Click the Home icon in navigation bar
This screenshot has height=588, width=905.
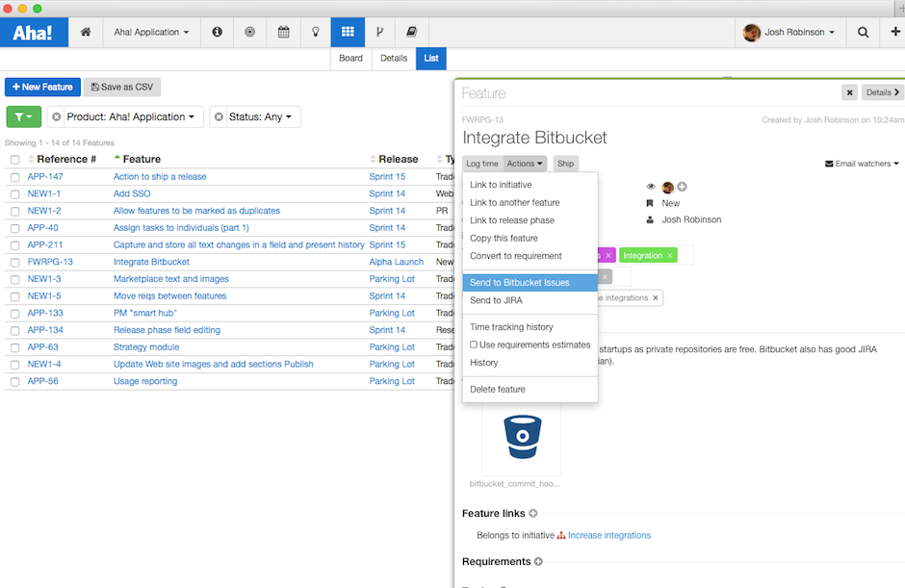click(85, 32)
